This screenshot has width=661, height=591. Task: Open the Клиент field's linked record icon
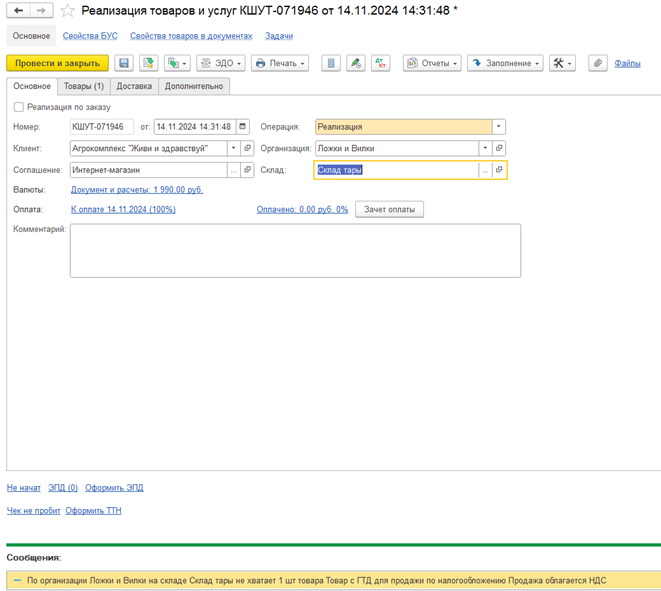pos(247,148)
